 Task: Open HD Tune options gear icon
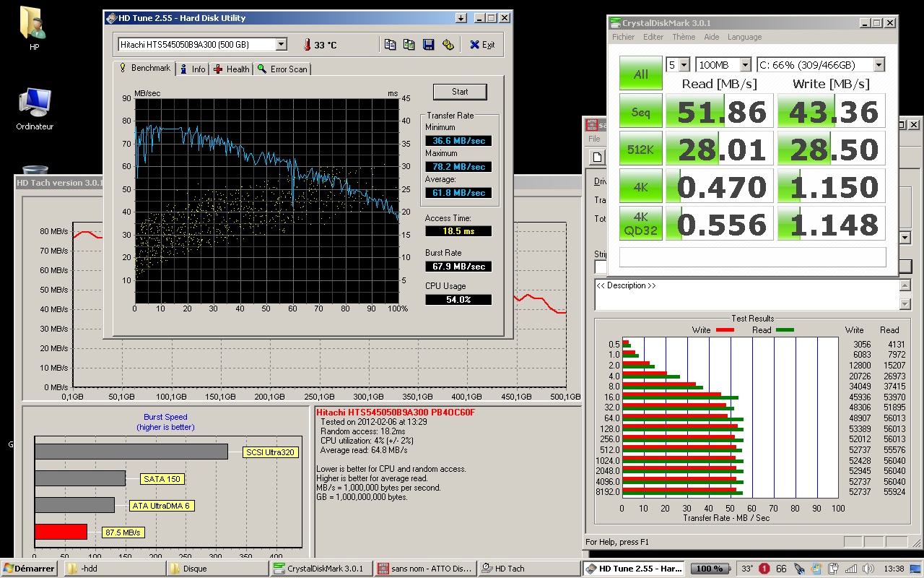[448, 45]
